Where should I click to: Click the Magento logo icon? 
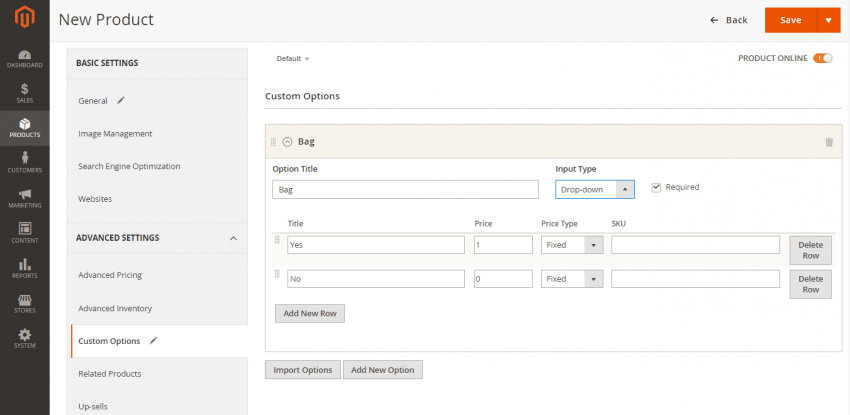[24, 18]
